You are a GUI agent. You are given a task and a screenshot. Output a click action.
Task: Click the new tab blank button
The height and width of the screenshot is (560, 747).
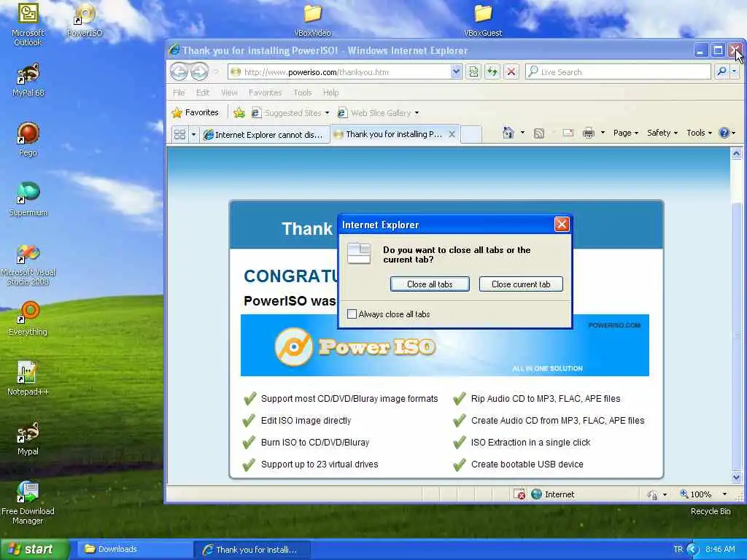pos(471,135)
